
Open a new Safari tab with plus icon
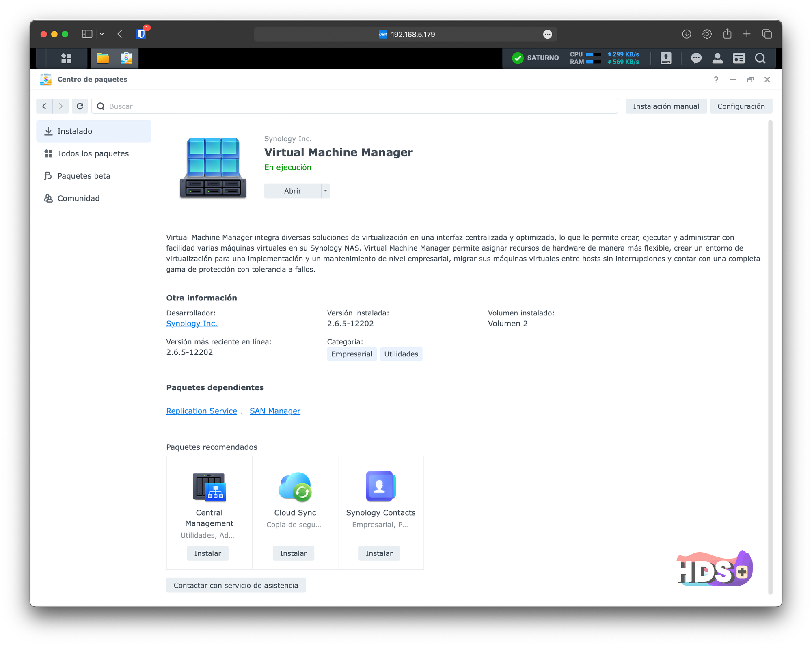pos(747,34)
